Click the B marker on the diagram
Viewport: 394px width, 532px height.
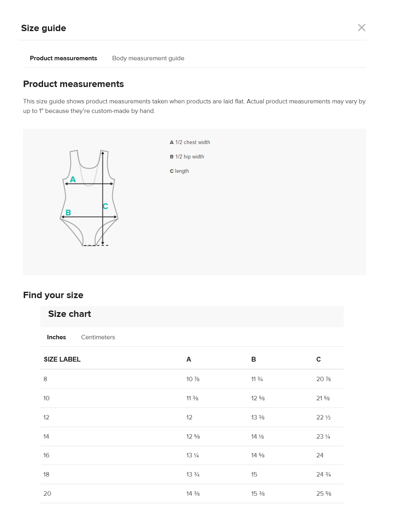68,212
